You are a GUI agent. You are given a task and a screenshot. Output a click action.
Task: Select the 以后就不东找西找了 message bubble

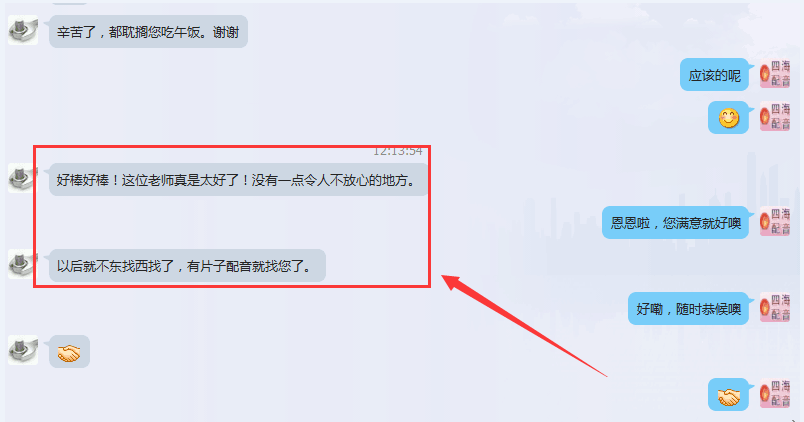(x=187, y=266)
